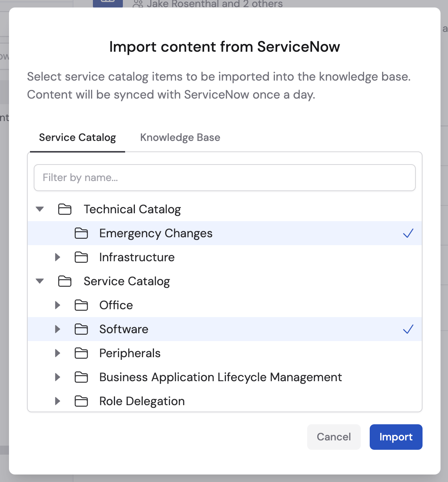
Task: Switch to the Knowledge Base tab
Action: click(x=180, y=138)
